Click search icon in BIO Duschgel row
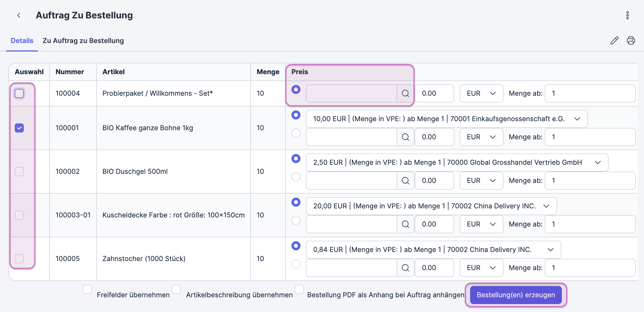The width and height of the screenshot is (644, 312). tap(405, 181)
